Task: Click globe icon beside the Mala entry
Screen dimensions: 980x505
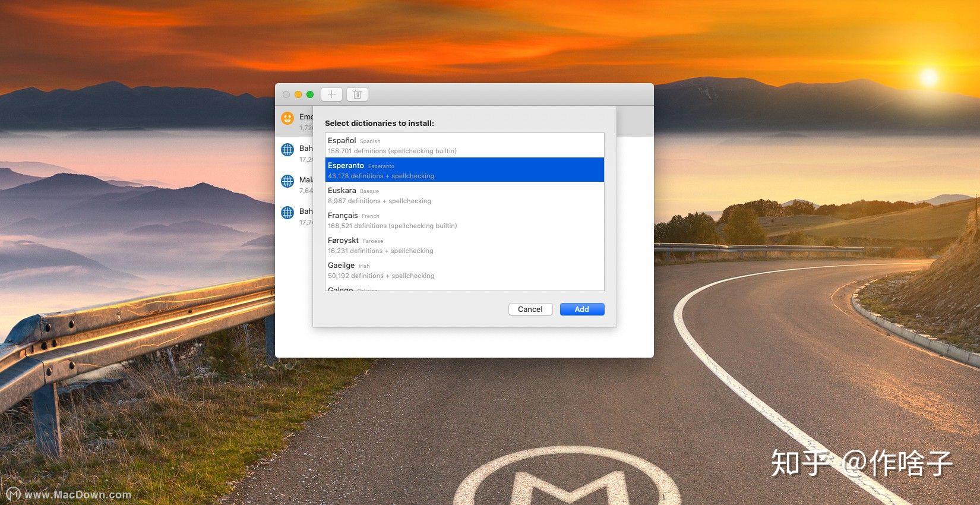Action: (287, 181)
